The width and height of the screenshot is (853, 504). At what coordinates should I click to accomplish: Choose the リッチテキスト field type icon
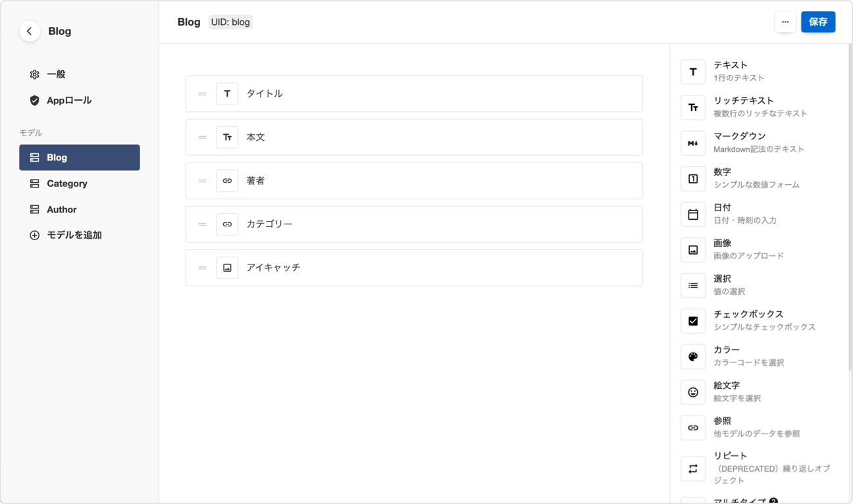(693, 107)
